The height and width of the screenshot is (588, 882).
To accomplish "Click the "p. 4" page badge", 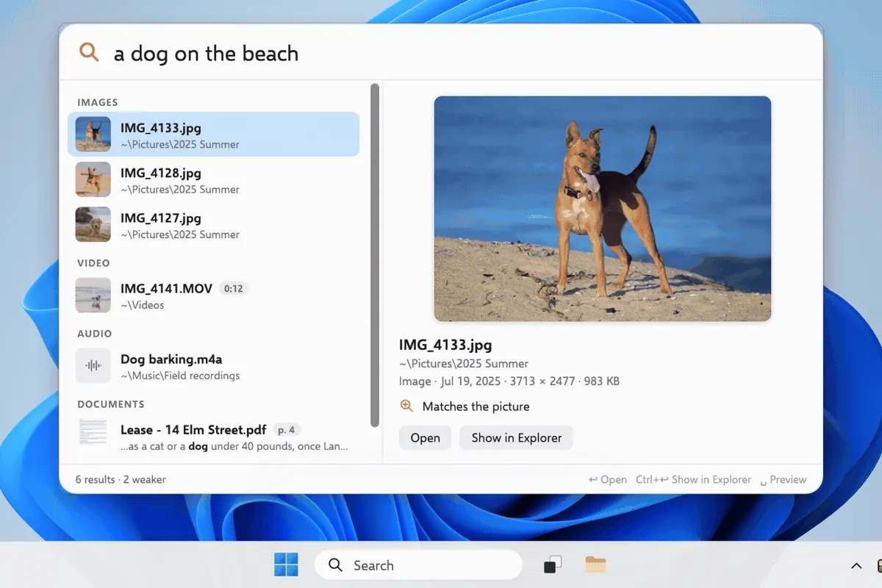I will 287,429.
